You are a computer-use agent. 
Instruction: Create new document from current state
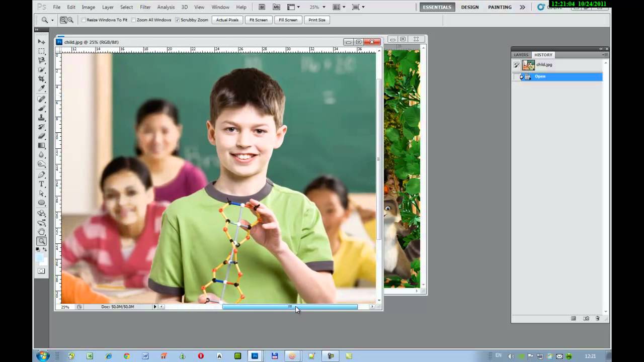(x=573, y=318)
